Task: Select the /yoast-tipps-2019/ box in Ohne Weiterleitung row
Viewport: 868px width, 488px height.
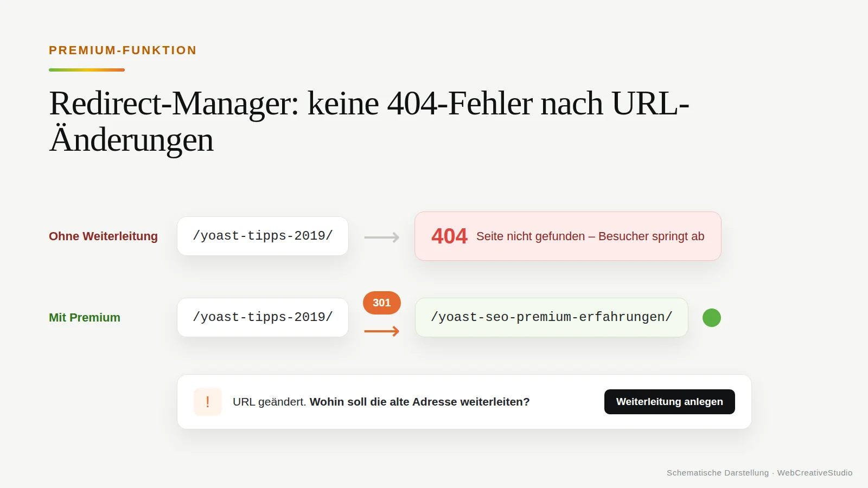Action: click(x=263, y=236)
